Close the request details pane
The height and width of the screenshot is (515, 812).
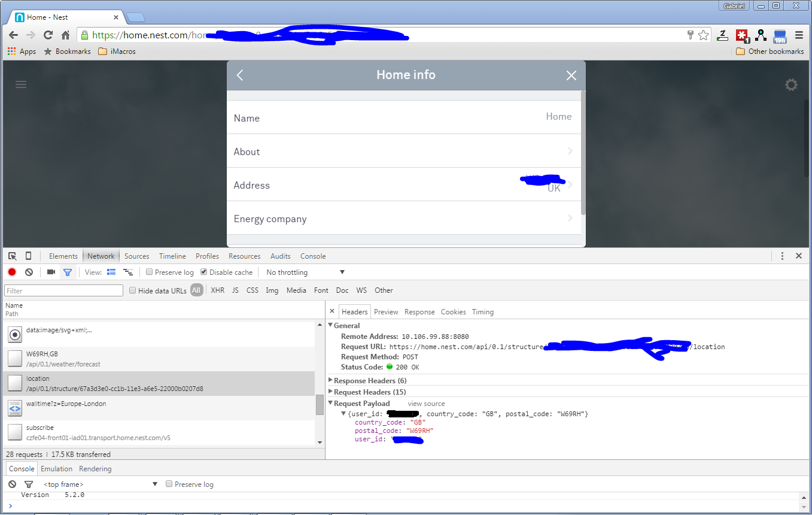pos(332,311)
